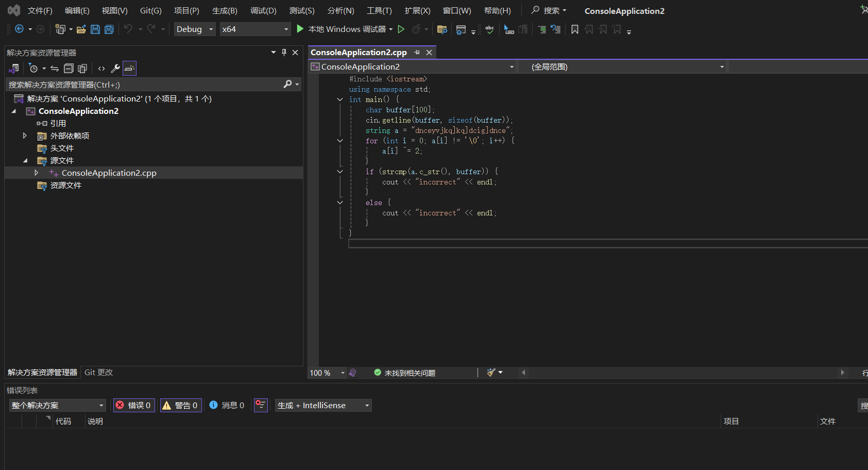Click Collapse All icon in Solution Explorer
Screen dimensions: 868x470
click(69, 69)
